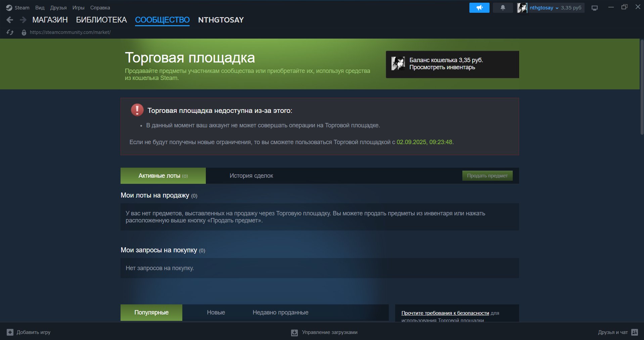Click the plus icon beside Добавить игру
The image size is (644, 340).
pos(10,332)
